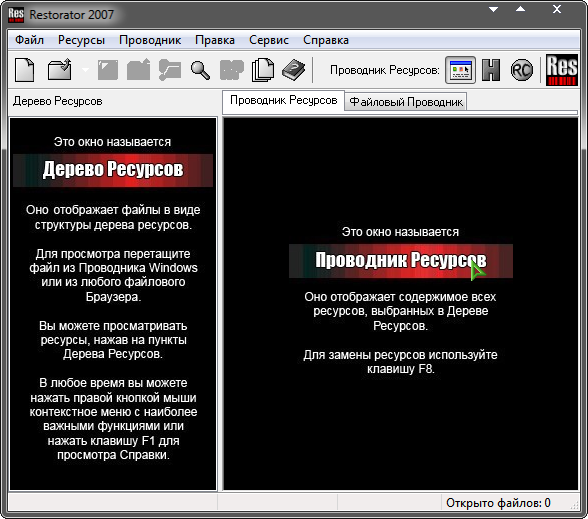Open the Правка menu
Screen dimensions: 588x519
pyautogui.click(x=215, y=40)
